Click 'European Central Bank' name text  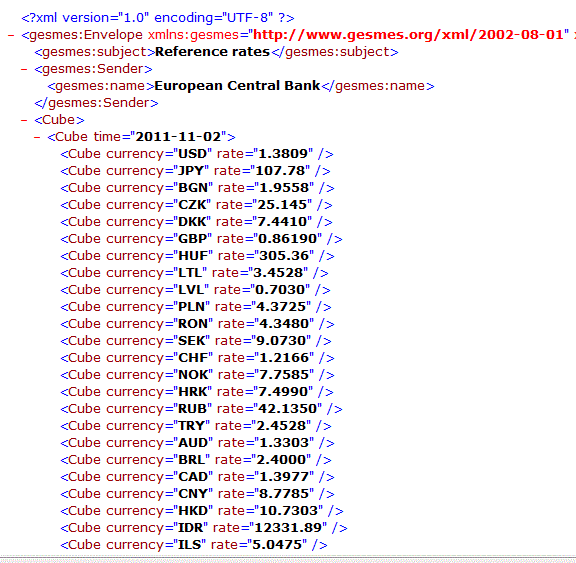coord(237,86)
